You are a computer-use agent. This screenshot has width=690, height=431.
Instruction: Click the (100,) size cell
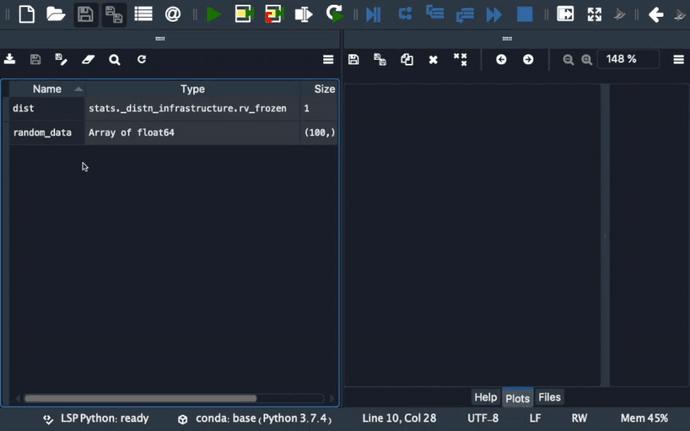(319, 133)
